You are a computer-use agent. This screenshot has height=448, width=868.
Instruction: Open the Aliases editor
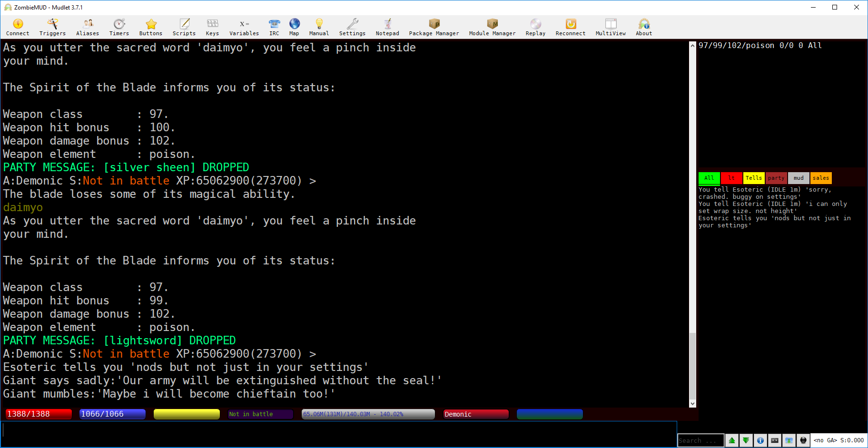coord(88,27)
